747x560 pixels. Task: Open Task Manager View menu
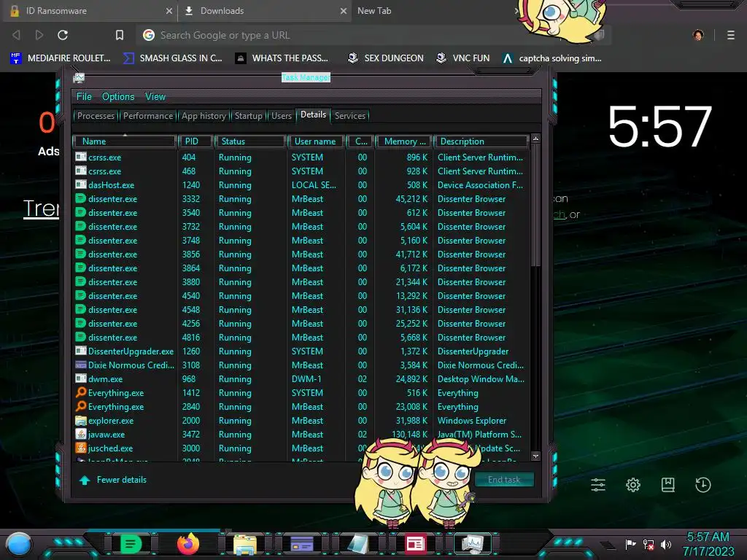[155, 97]
